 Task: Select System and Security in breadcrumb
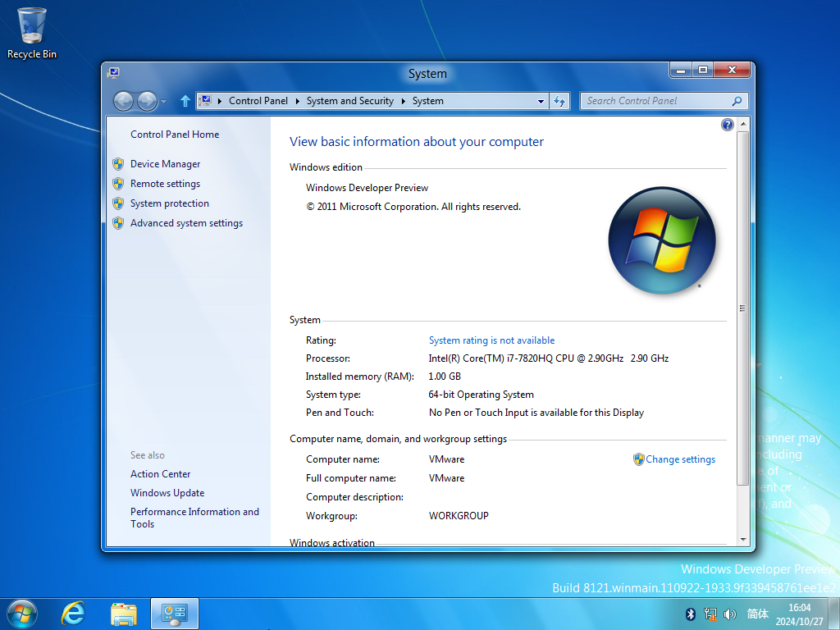tap(349, 101)
